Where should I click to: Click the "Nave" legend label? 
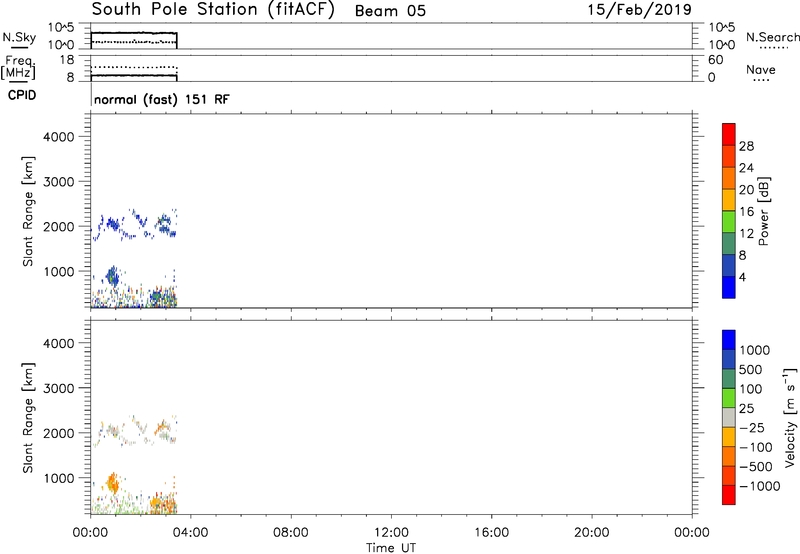pyautogui.click(x=761, y=69)
